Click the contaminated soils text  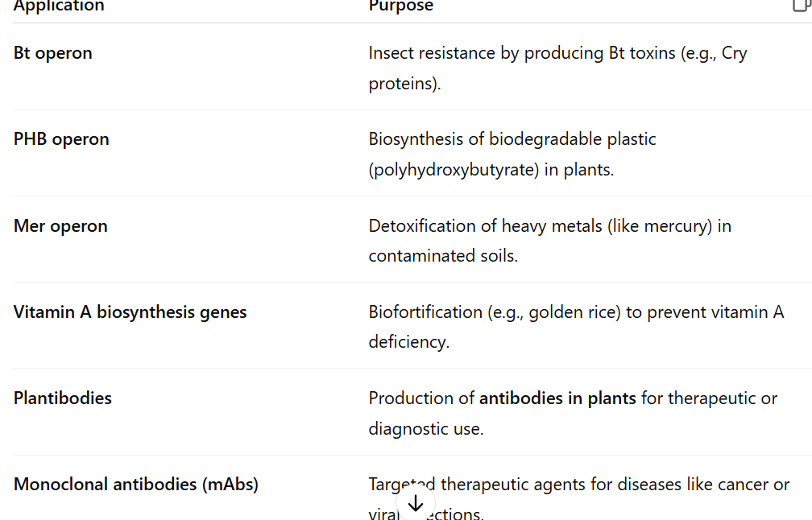point(443,256)
